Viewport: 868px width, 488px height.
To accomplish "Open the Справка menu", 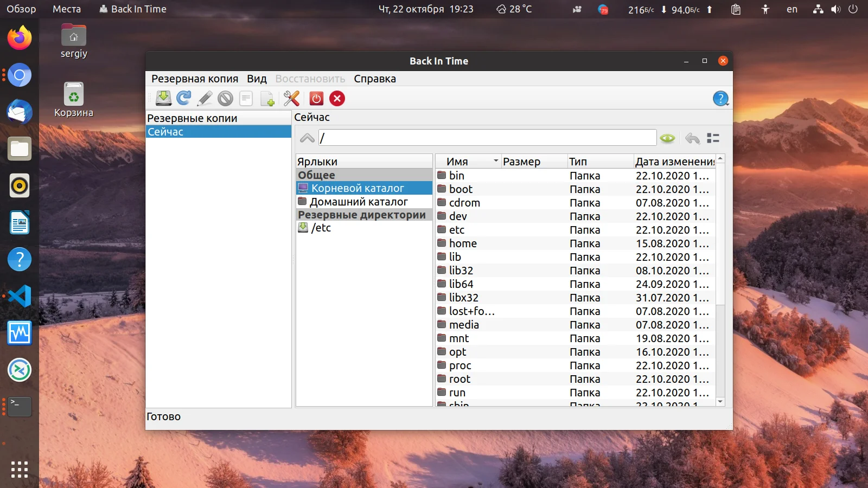I will pyautogui.click(x=375, y=79).
